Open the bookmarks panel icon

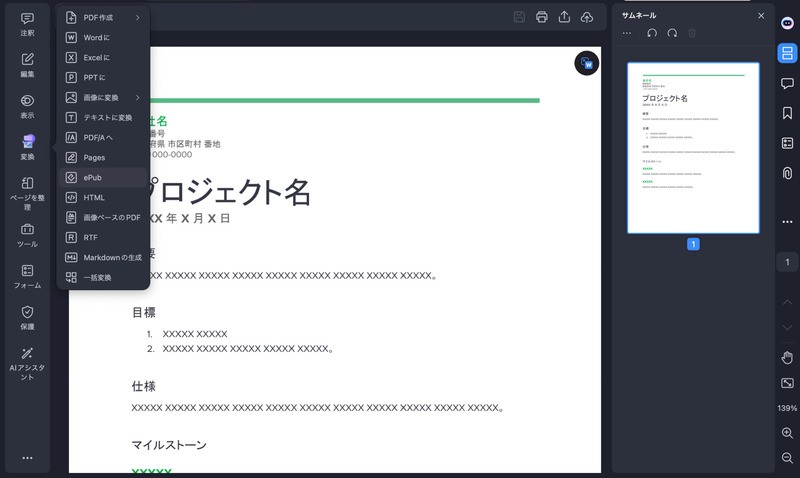tap(787, 113)
